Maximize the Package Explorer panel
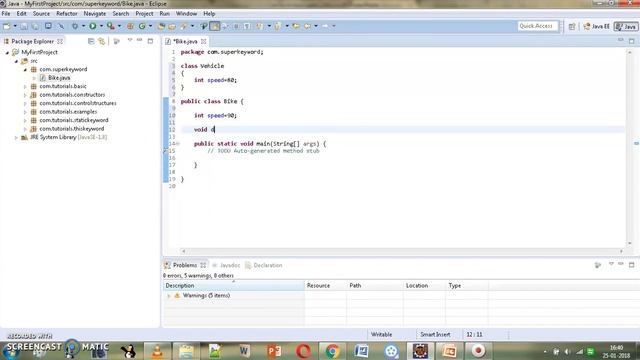640x360 pixels. (151, 41)
